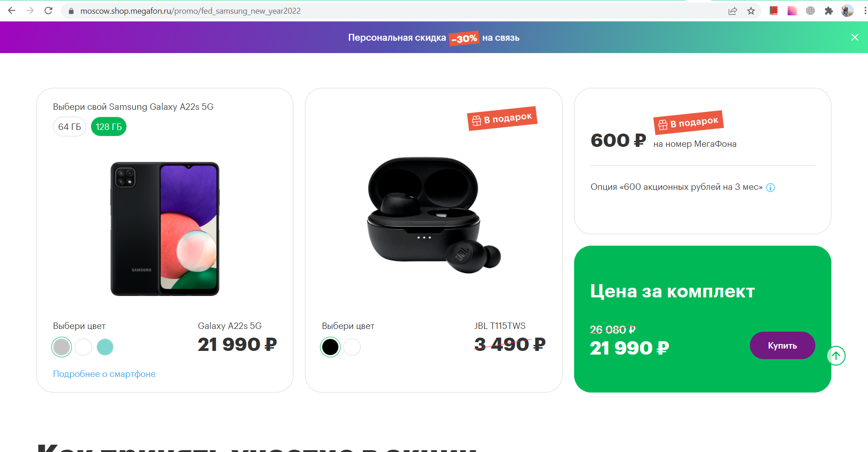868x452 pixels.
Task: Choose the white smartphone color
Action: pos(83,347)
